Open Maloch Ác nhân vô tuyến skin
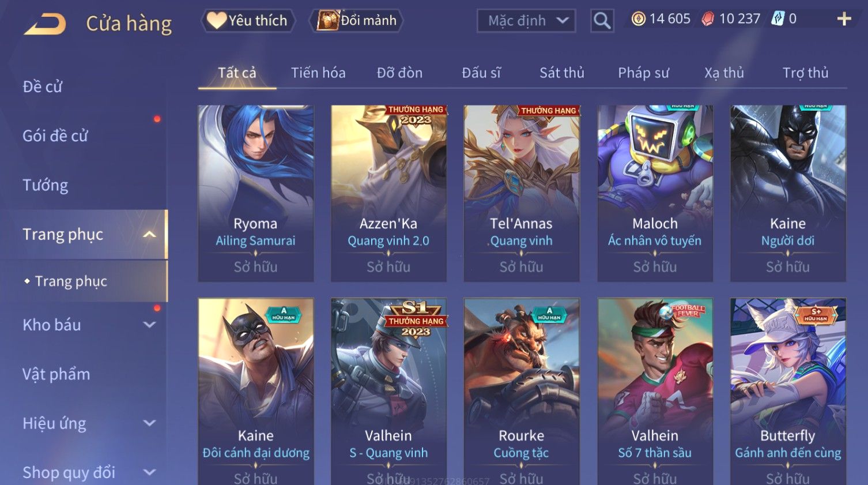 (x=655, y=193)
